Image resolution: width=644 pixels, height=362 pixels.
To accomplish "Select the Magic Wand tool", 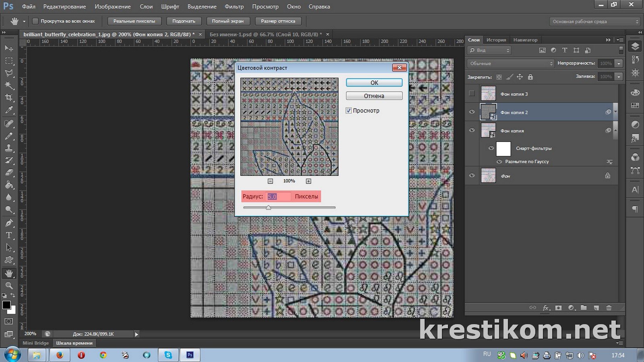I will [x=8, y=85].
